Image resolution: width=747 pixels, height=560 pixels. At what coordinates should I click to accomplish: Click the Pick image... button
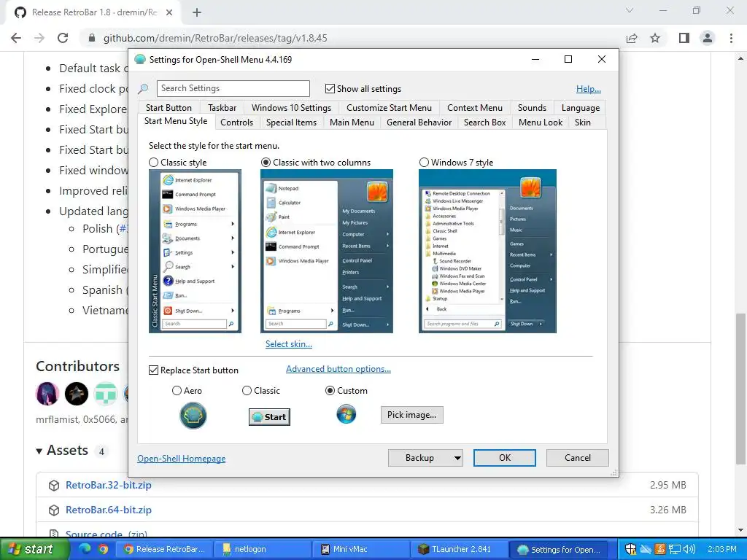point(411,415)
